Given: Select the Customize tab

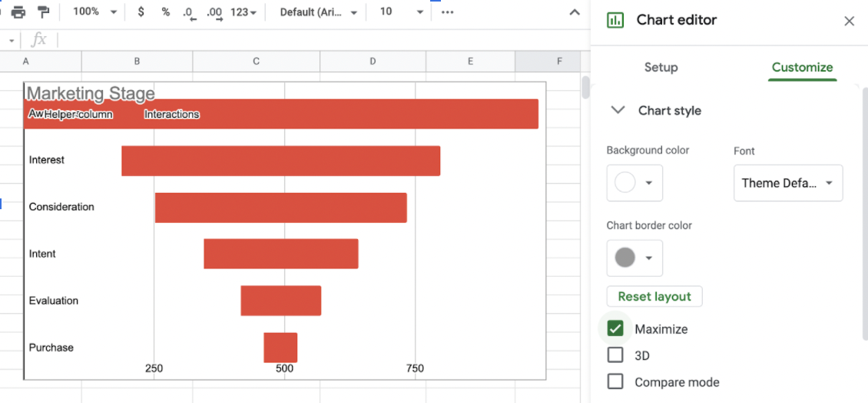Looking at the screenshot, I should [802, 67].
